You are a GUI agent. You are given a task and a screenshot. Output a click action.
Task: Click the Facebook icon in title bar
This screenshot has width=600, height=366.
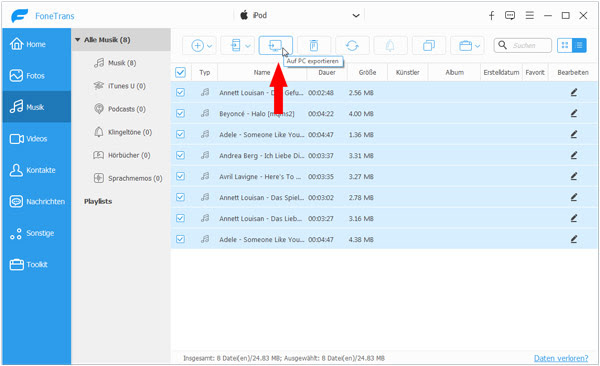point(491,15)
